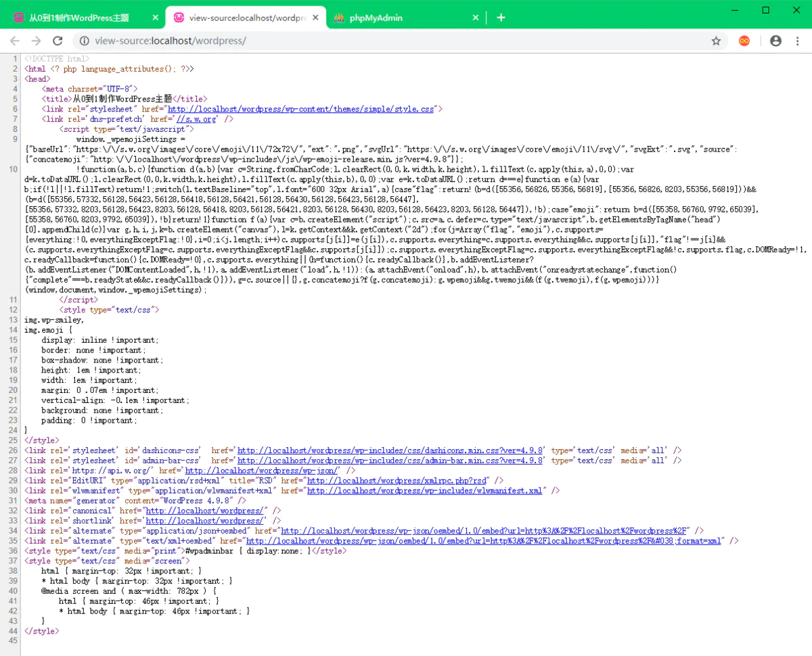Click the 'padding: 0 !important;' line
812x656 pixels.
pyautogui.click(x=89, y=421)
